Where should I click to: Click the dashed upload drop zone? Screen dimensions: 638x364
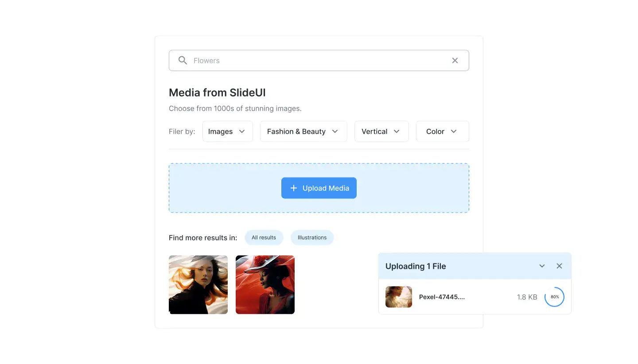click(x=319, y=188)
